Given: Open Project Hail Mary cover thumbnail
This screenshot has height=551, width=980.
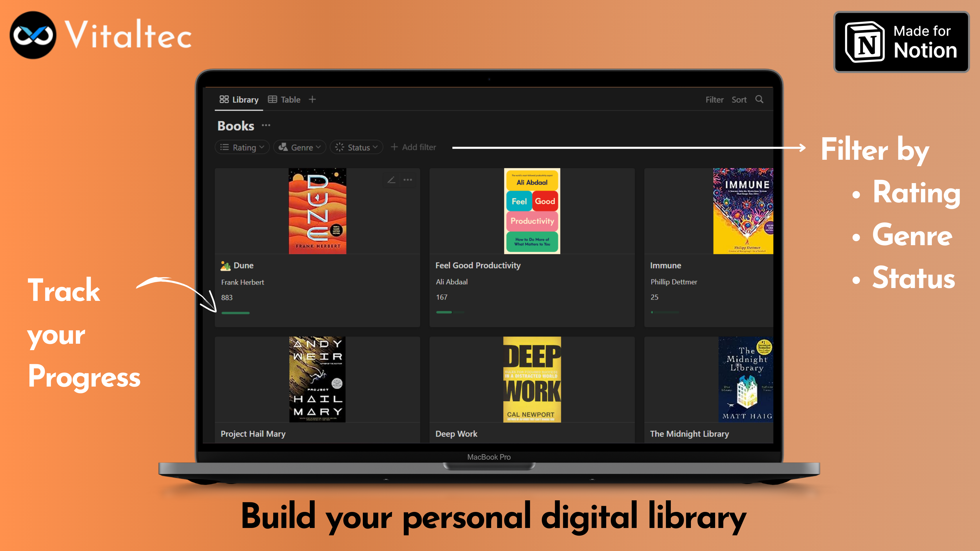Looking at the screenshot, I should point(317,379).
